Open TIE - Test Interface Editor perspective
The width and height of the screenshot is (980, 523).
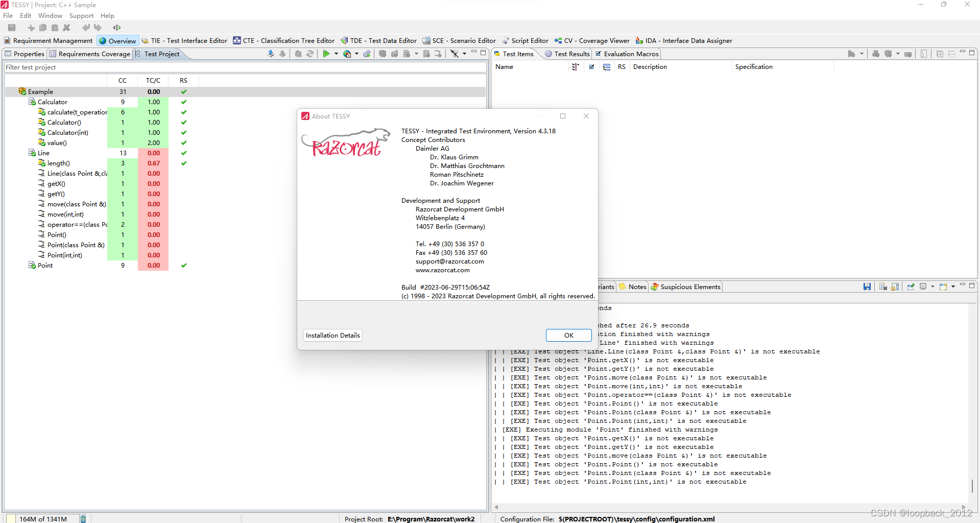tap(184, 41)
